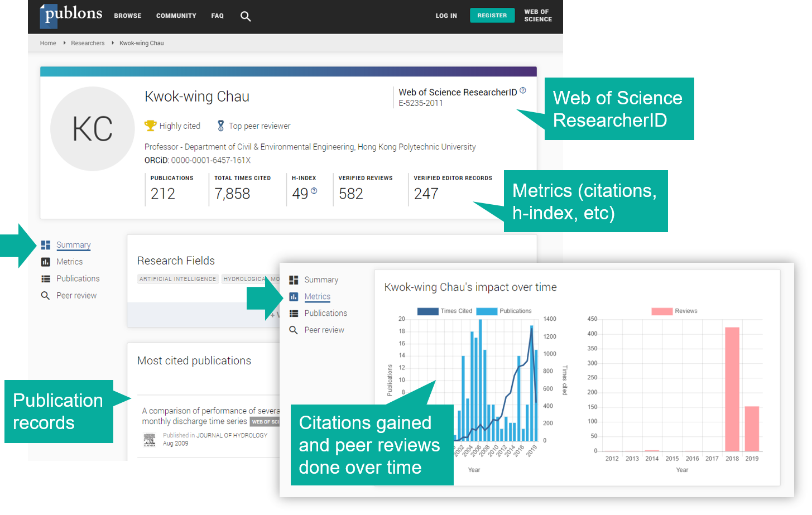The height and width of the screenshot is (515, 812).
Task: Click the 2018 reviews bar in chart
Action: tap(732, 389)
